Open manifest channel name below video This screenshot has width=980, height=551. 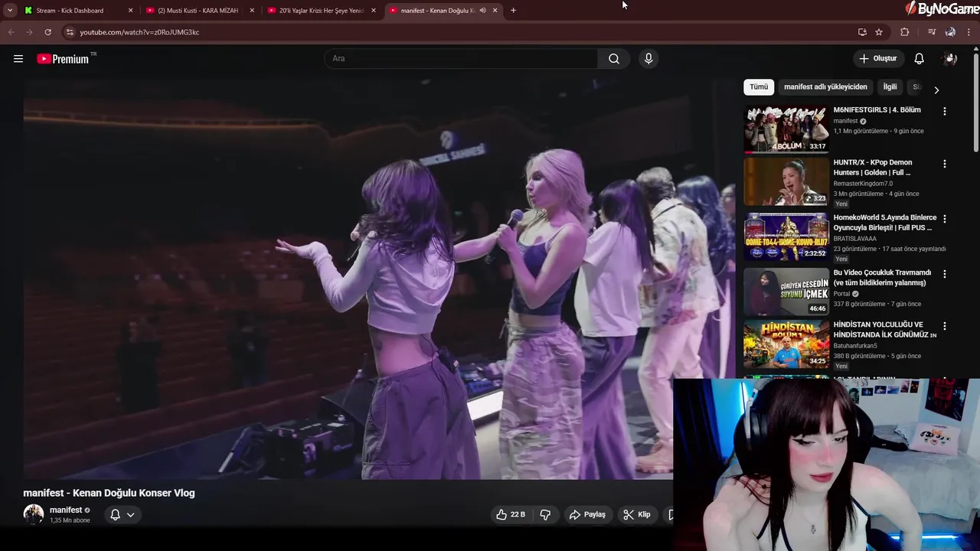[x=66, y=510]
